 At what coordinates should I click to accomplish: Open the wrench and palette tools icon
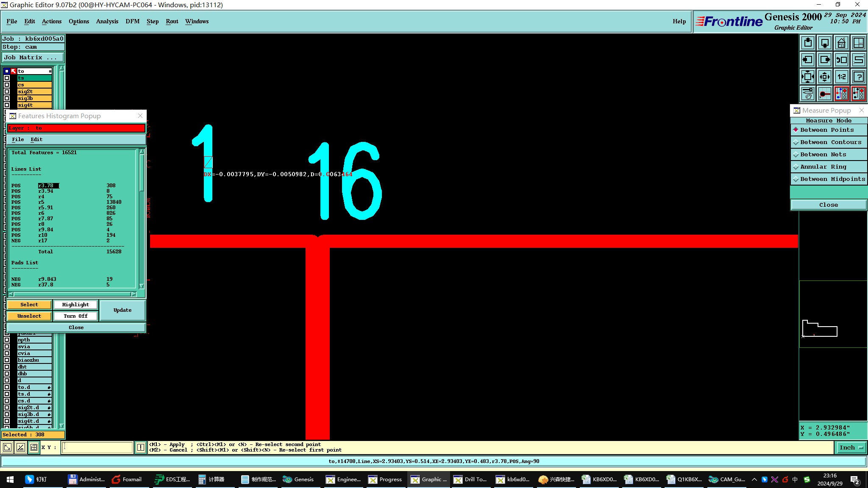pyautogui.click(x=808, y=94)
